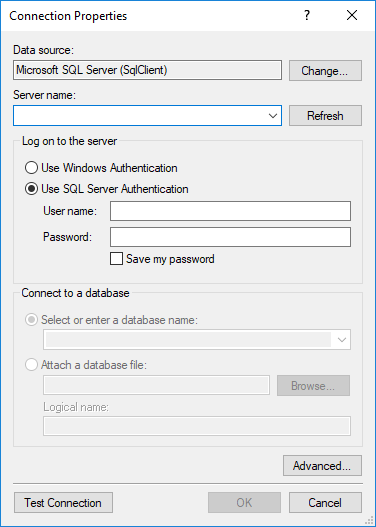The image size is (376, 527).
Task: Cancel the Connection Properties dialog
Action: coord(325,503)
